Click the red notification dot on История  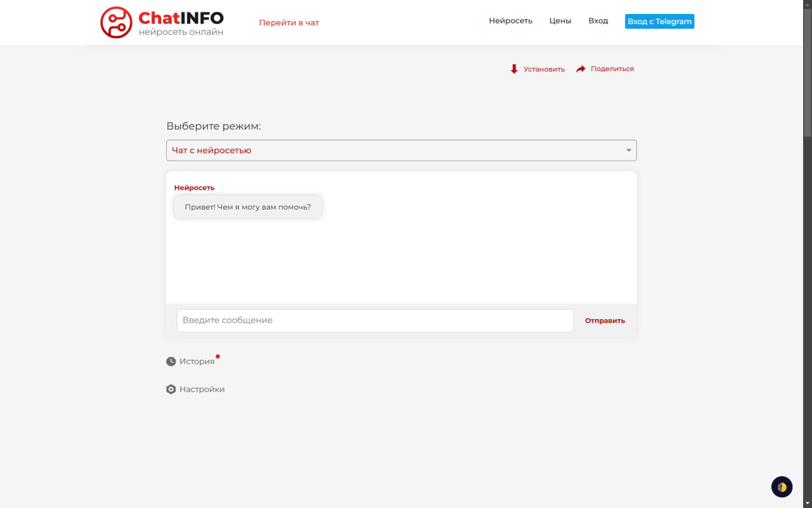(218, 356)
